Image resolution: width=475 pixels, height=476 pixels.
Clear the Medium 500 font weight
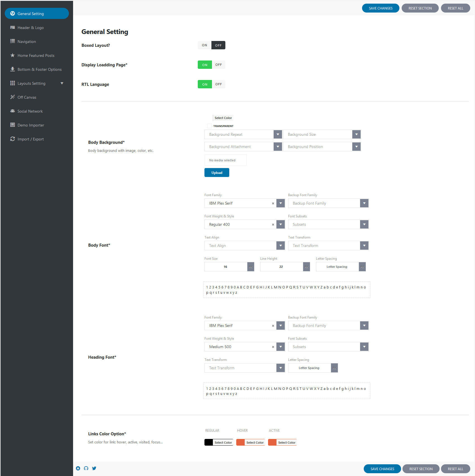pyautogui.click(x=273, y=347)
